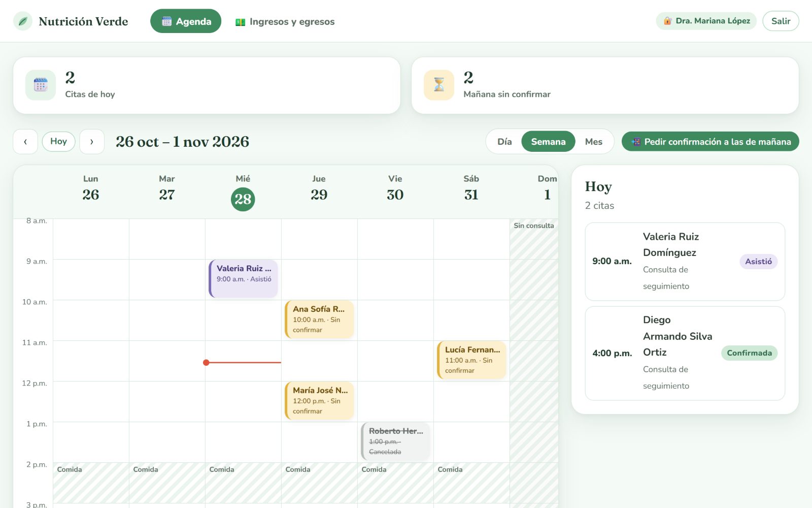
Task: Click the 26 oct – 1 nov 2026 title
Action: pos(182,142)
